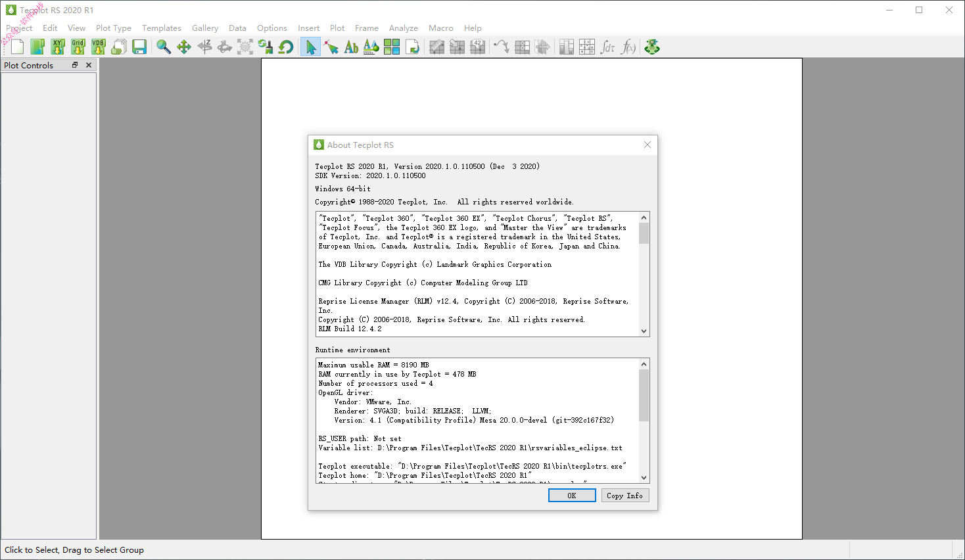This screenshot has width=965, height=560.
Task: Click the four-square multi-frame layout icon
Action: (x=392, y=47)
